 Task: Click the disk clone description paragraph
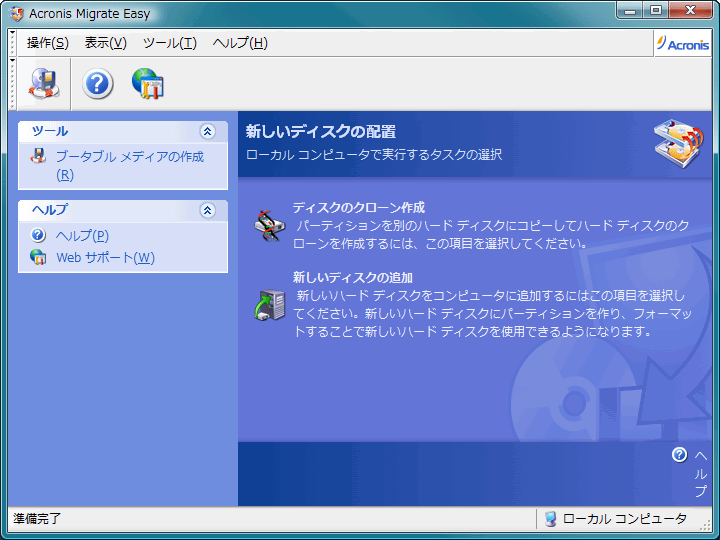491,234
